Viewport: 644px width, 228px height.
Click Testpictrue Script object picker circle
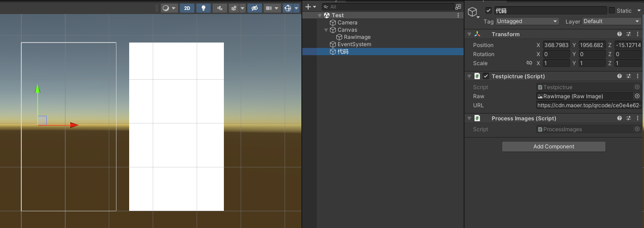tap(637, 87)
